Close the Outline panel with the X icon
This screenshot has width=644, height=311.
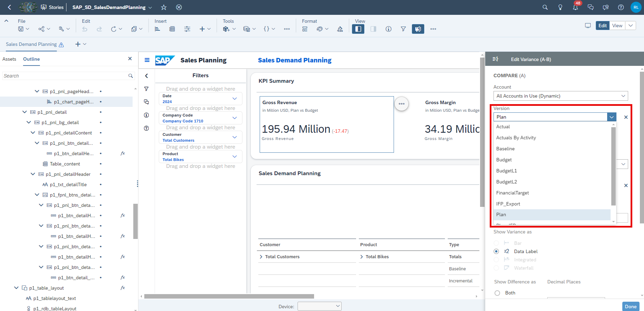pyautogui.click(x=130, y=59)
